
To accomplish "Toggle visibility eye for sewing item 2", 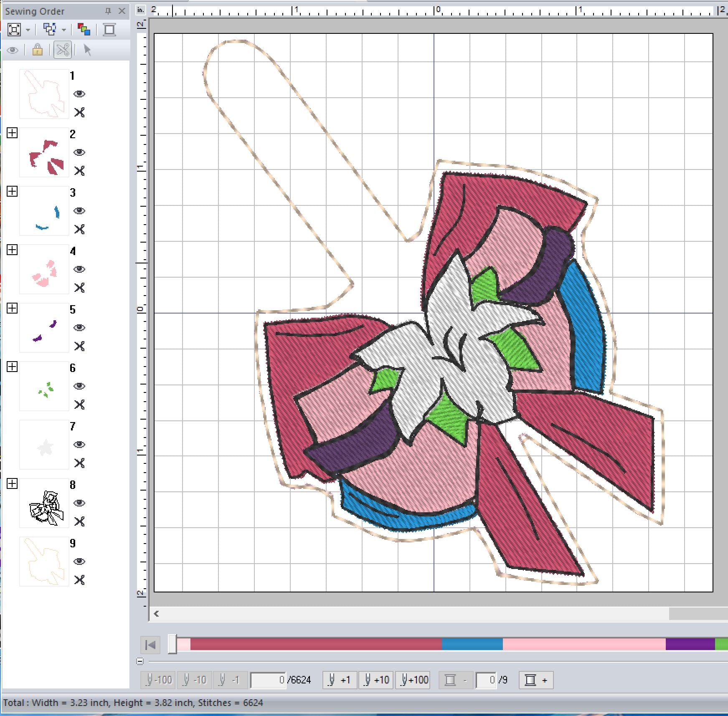I will point(79,152).
